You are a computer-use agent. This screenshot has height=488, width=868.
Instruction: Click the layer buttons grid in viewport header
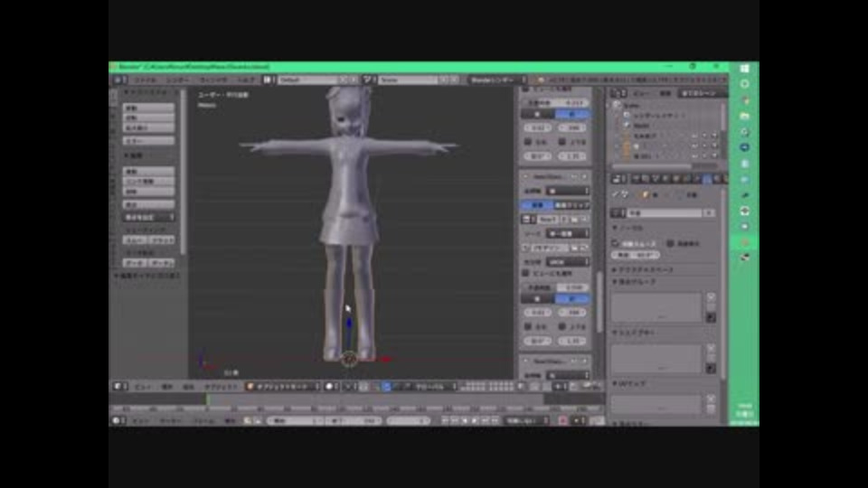pyautogui.click(x=487, y=386)
